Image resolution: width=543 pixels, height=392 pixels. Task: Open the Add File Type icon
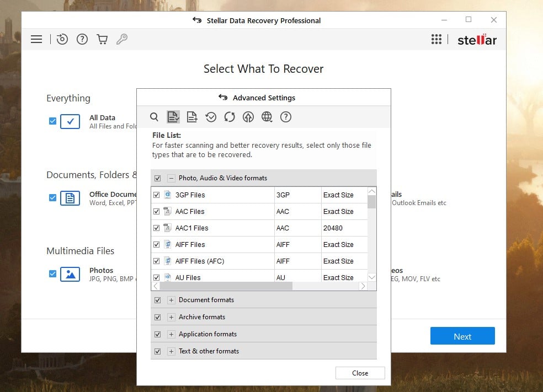point(192,117)
